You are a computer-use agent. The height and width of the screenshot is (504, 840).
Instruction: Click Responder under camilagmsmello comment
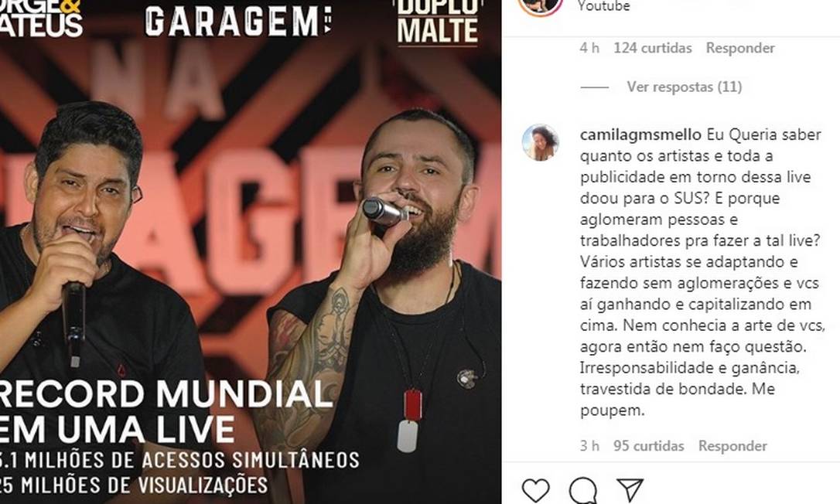point(732,445)
